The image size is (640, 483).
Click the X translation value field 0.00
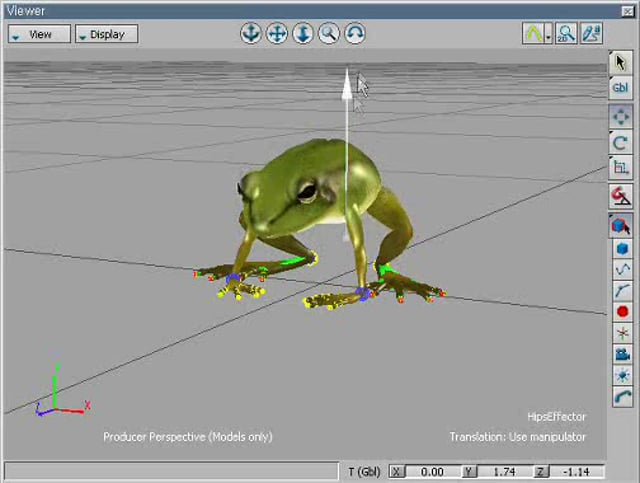tap(432, 472)
